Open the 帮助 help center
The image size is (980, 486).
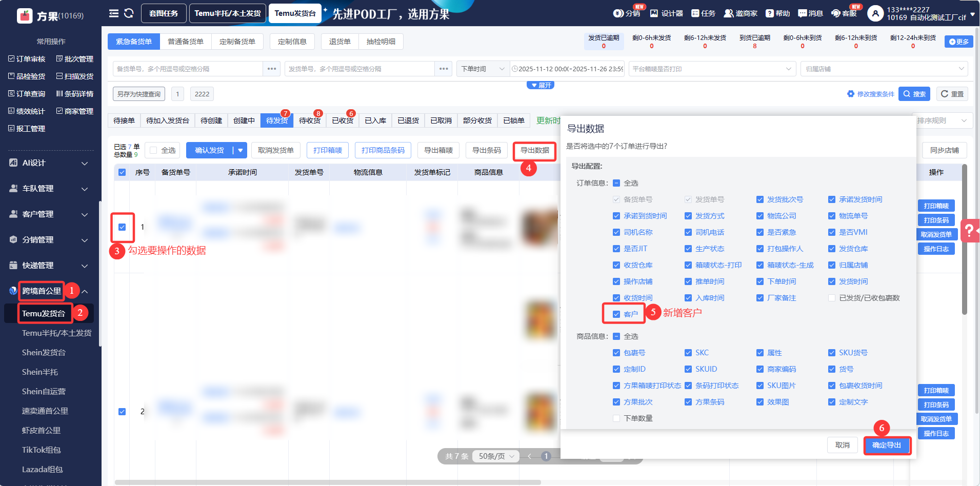pos(777,13)
